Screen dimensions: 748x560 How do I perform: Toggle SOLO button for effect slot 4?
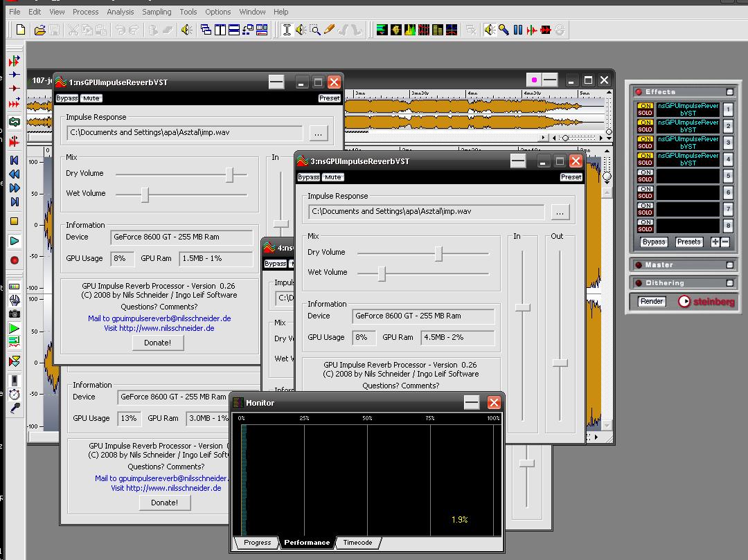click(645, 163)
